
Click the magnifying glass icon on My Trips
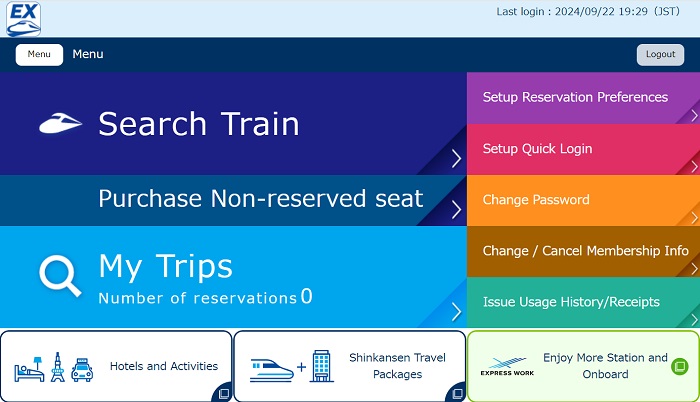click(x=59, y=275)
